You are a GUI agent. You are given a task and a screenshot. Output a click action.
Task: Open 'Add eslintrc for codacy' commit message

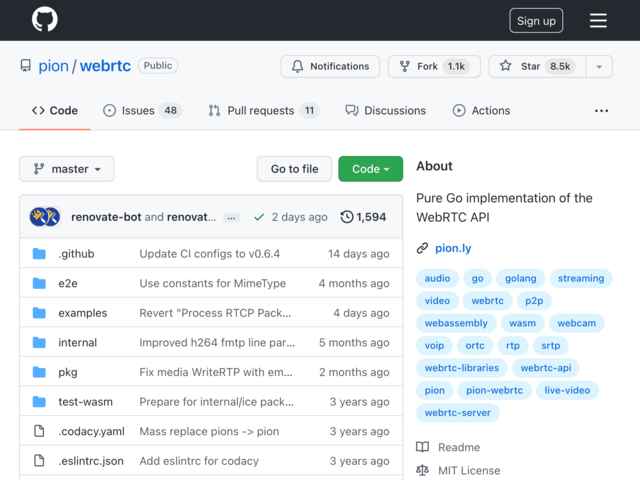coord(199,461)
